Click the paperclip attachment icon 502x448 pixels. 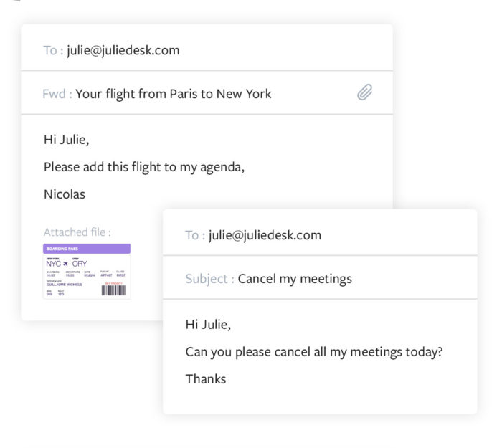[x=365, y=92]
